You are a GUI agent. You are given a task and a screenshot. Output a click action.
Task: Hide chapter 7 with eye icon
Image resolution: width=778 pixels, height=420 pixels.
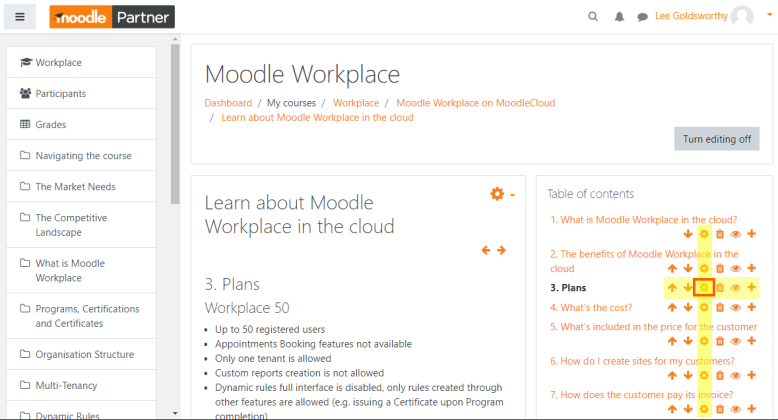736,409
